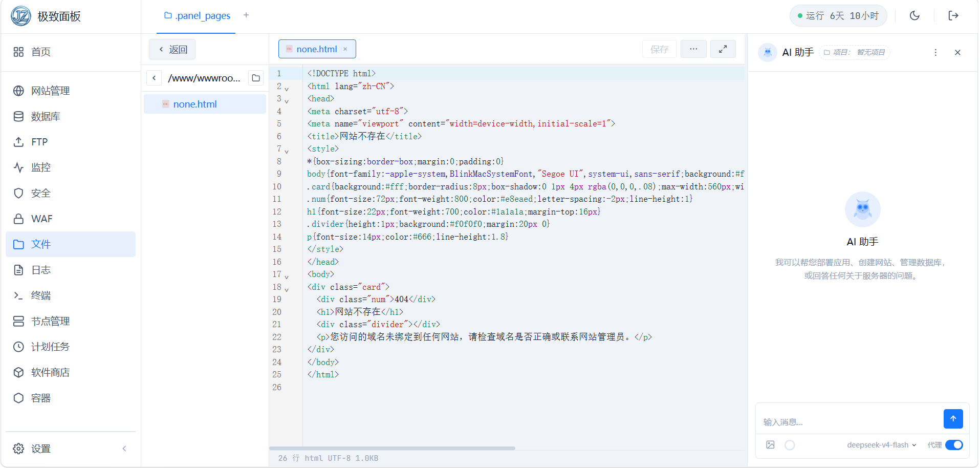The width and height of the screenshot is (980, 468).
Task: Toggle dark mode moon icon
Action: [914, 16]
